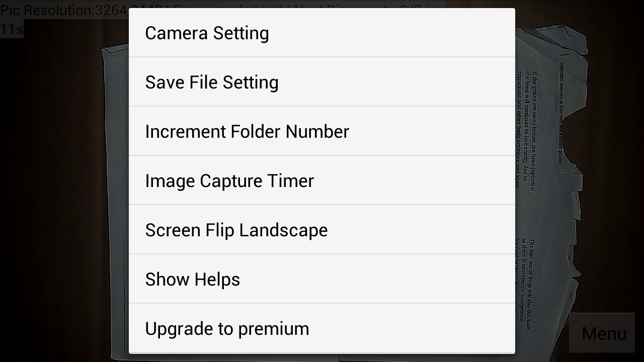Screen dimensions: 644x362
Task: Set a capture timer via its menu row
Action: click(x=229, y=180)
